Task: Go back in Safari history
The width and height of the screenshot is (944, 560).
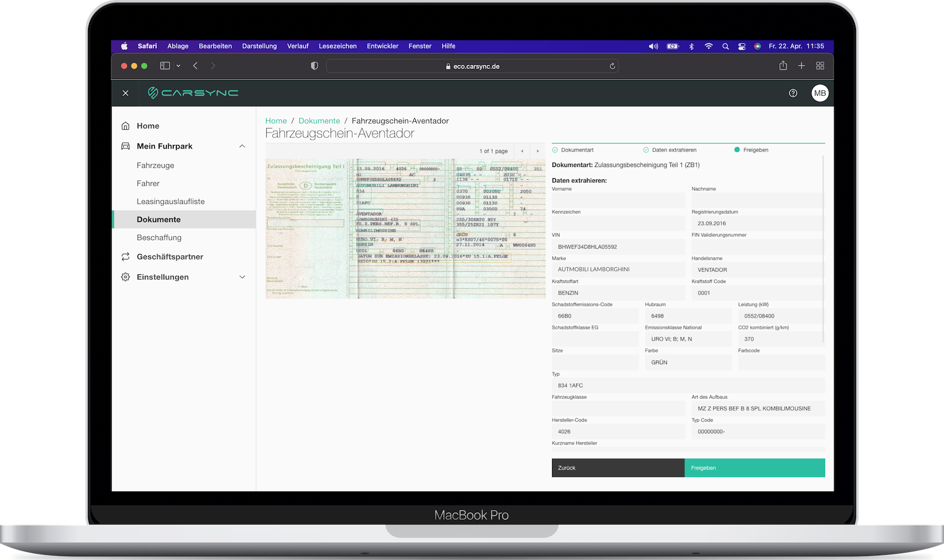Action: (195, 66)
